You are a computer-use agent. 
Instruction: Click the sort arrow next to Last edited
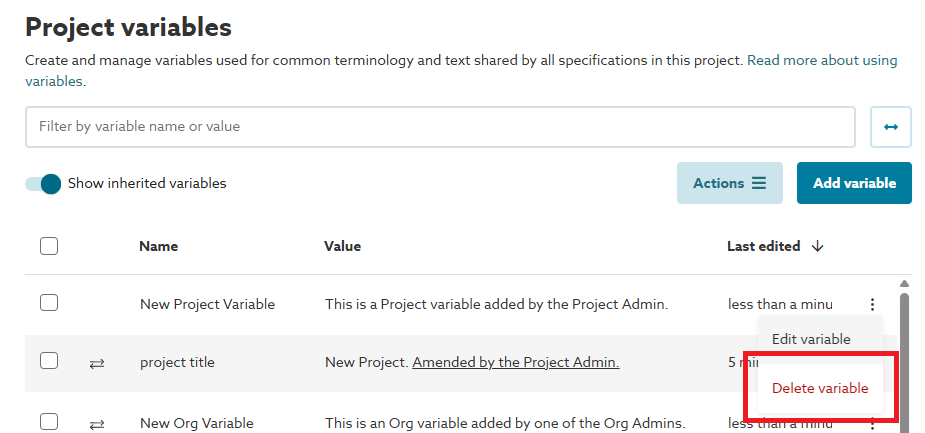coord(818,246)
